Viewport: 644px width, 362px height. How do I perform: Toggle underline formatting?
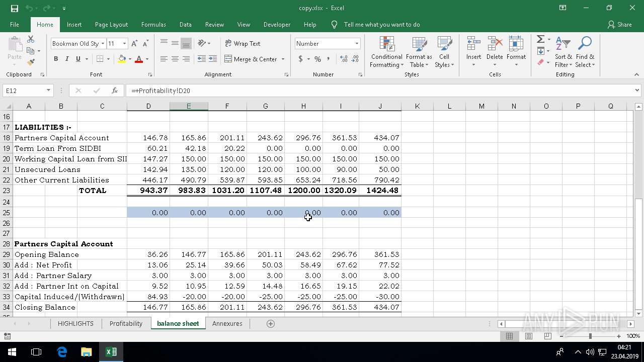pyautogui.click(x=78, y=59)
